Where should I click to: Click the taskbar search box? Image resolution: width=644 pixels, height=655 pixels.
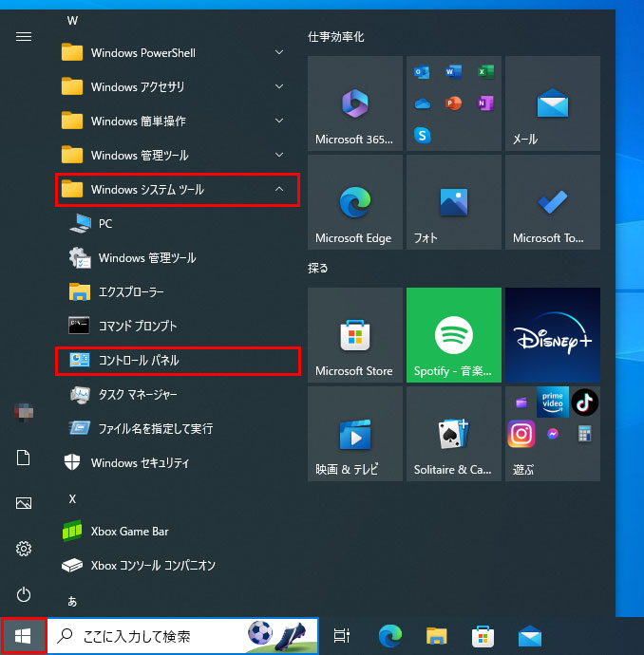(x=182, y=636)
